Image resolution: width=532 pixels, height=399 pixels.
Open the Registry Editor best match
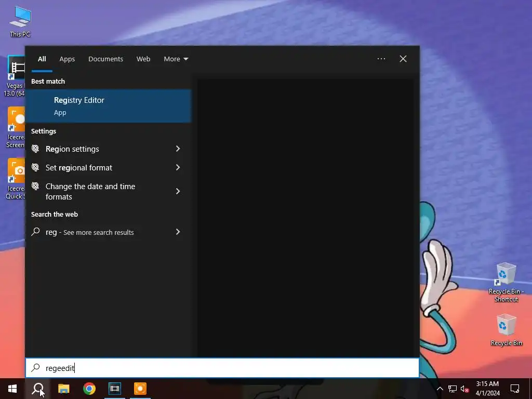pyautogui.click(x=108, y=106)
